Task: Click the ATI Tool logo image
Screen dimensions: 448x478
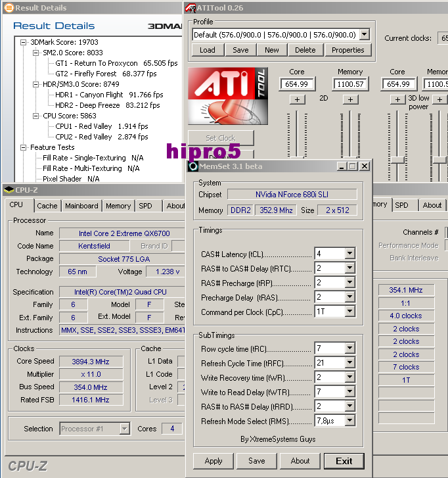Action: (228, 96)
